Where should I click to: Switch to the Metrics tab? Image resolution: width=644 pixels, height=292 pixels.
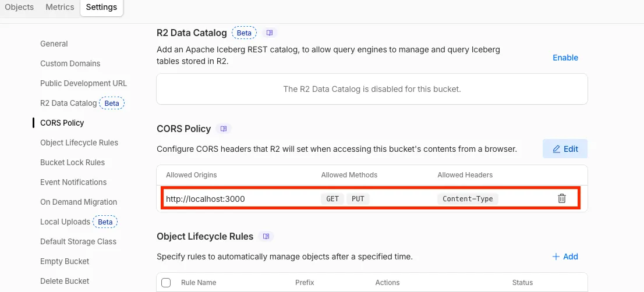click(60, 7)
